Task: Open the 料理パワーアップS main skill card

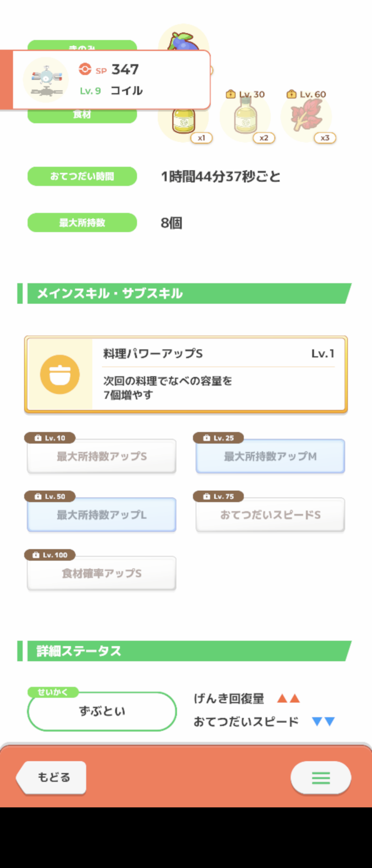Action: pyautogui.click(x=186, y=374)
